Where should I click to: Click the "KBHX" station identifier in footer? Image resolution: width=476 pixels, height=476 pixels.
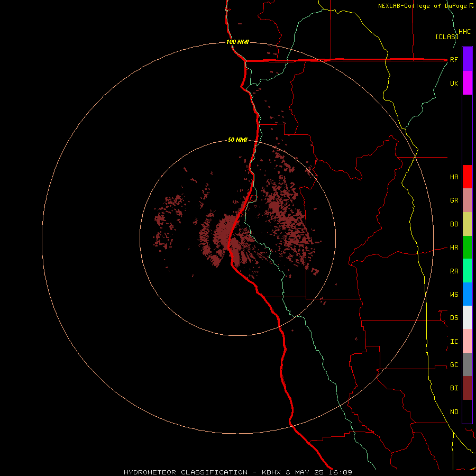tap(272, 472)
